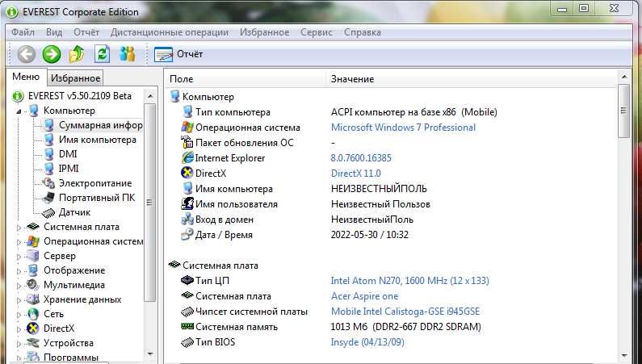Screen dimensions: 642x364
Task: Expand the Сервер tree node
Action: point(19,257)
